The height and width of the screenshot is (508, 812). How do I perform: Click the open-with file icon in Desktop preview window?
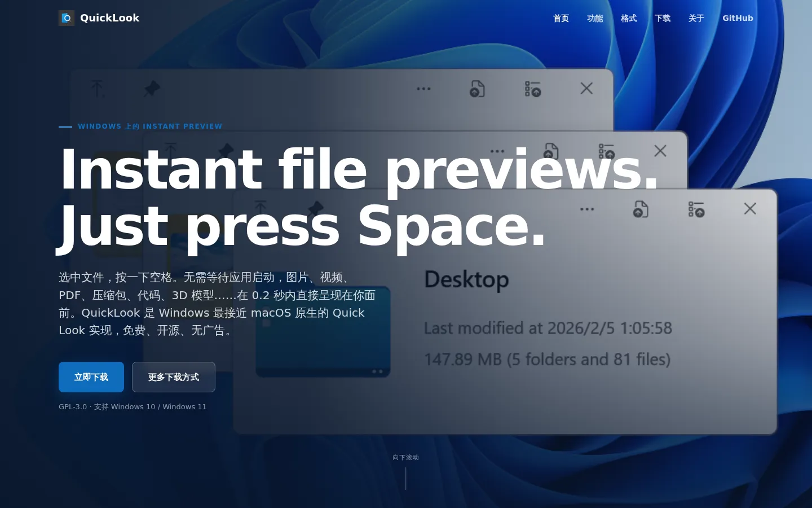[641, 209]
